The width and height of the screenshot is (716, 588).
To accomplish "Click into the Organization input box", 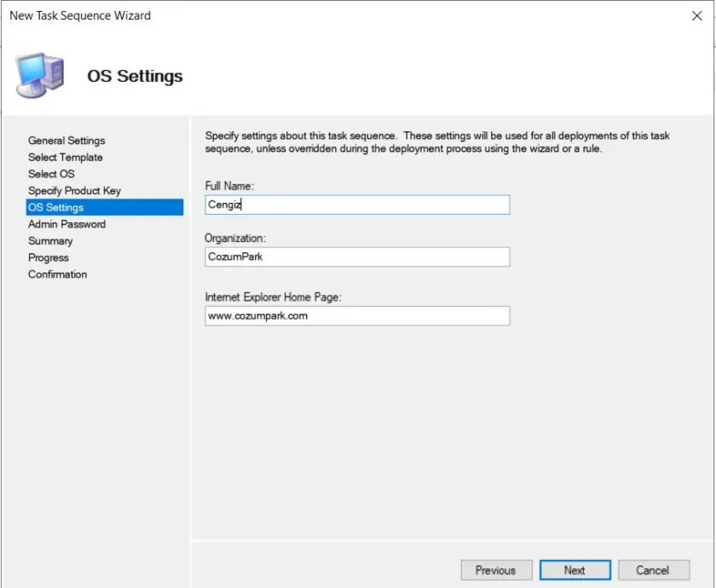I will (x=358, y=257).
